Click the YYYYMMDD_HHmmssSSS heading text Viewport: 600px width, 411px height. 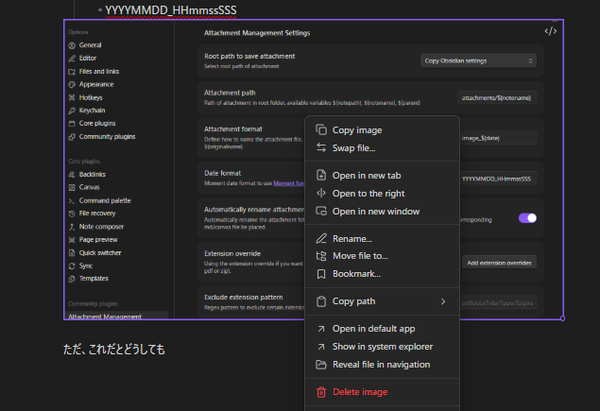tap(171, 10)
